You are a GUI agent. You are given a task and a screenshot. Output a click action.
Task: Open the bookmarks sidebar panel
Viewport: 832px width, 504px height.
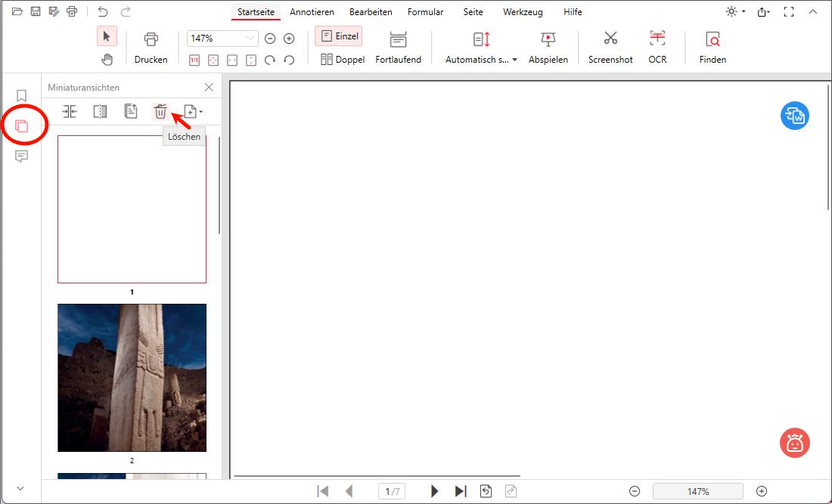(21, 95)
